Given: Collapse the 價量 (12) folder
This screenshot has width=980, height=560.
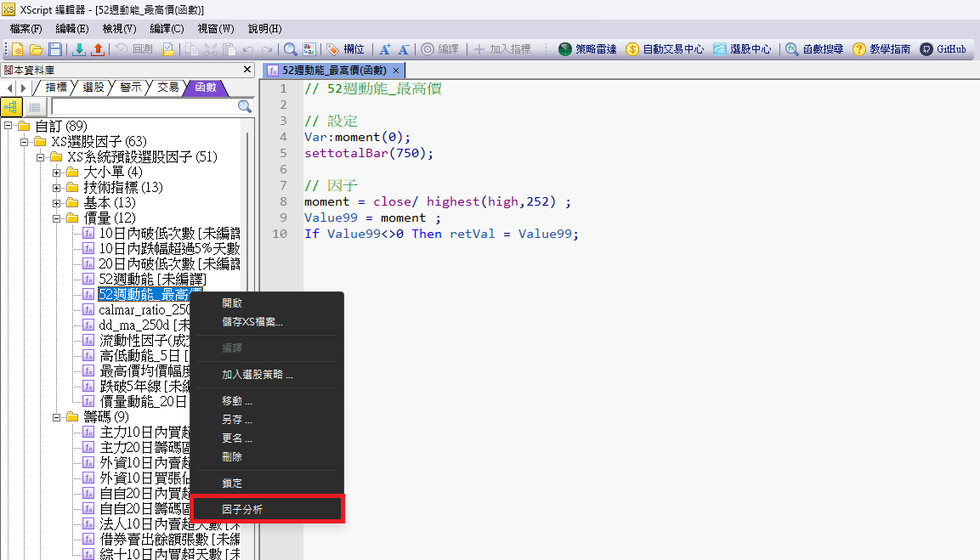Looking at the screenshot, I should click(x=57, y=218).
